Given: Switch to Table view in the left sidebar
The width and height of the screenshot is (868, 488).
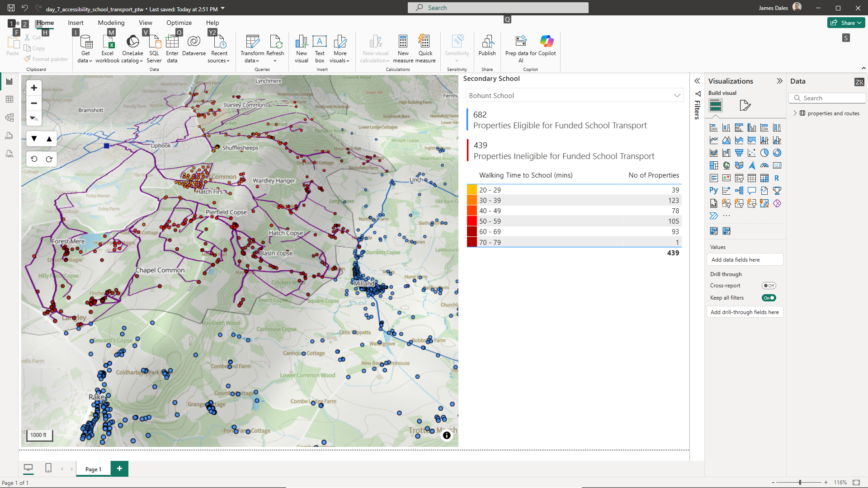Looking at the screenshot, I should 9,99.
